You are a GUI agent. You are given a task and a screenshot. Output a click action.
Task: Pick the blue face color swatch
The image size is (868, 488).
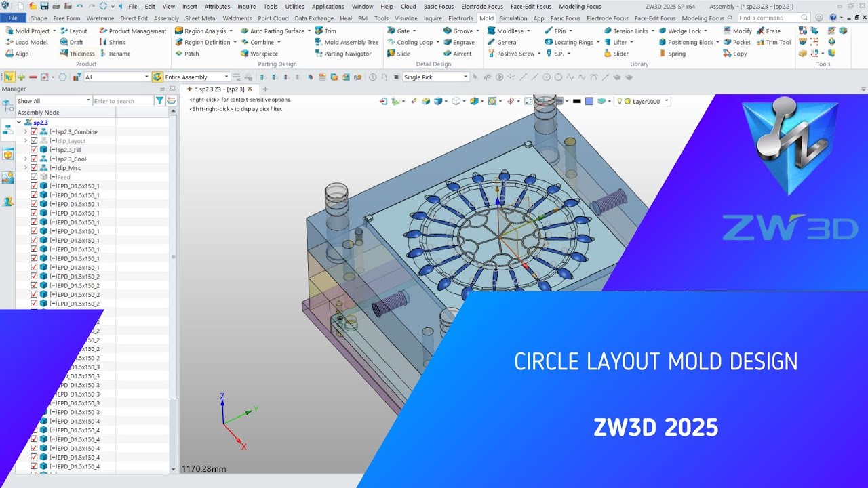(589, 101)
